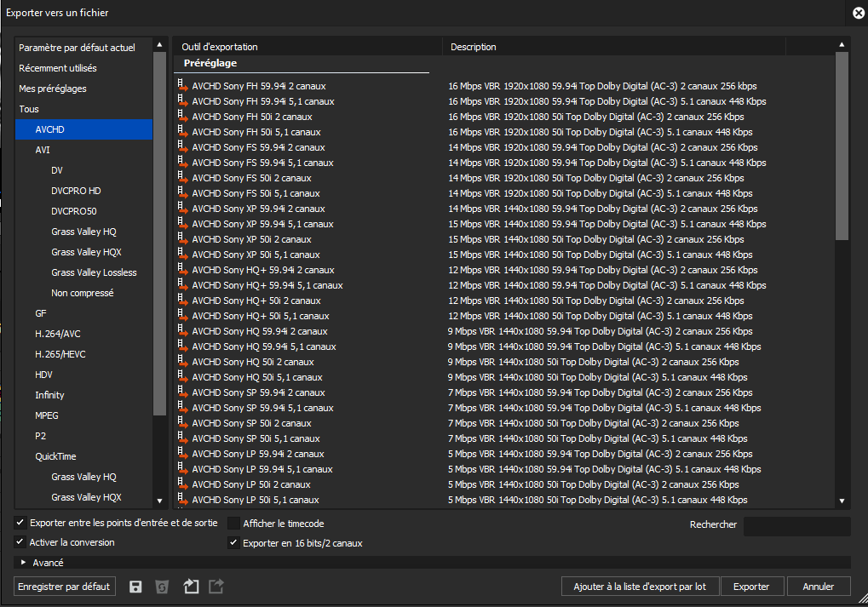Click the icon of AVCHD Sony LP 59.94i 2 canaux
Image resolution: width=868 pixels, height=607 pixels.
click(x=182, y=453)
